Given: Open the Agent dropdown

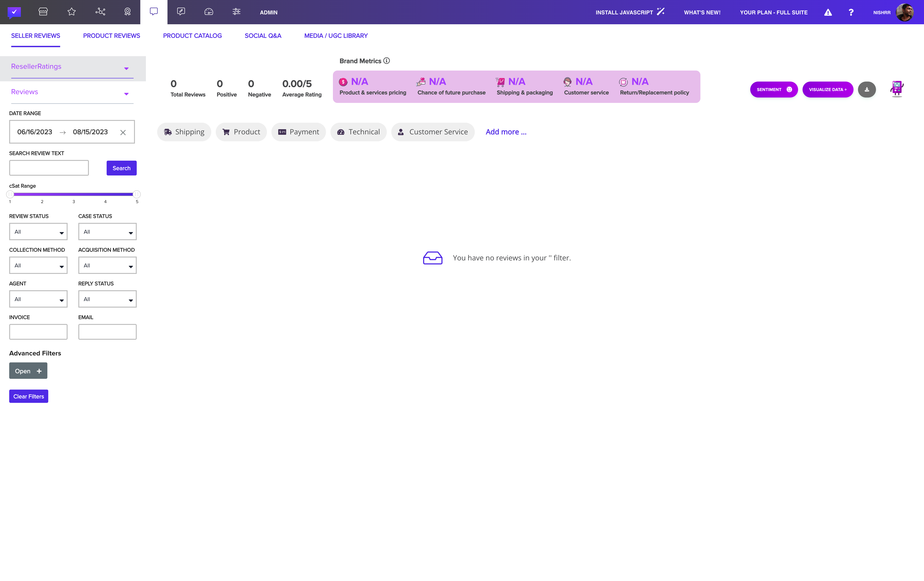Looking at the screenshot, I should tap(38, 299).
